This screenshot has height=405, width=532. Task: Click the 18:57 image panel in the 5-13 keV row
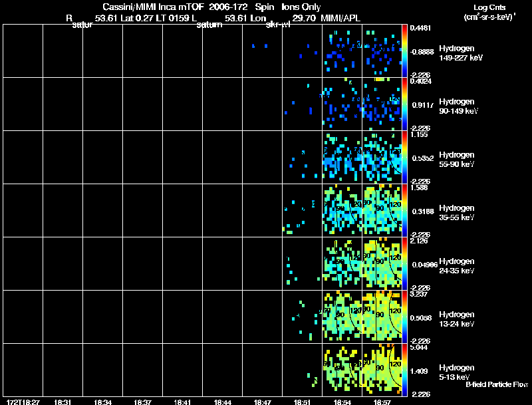click(x=382, y=370)
